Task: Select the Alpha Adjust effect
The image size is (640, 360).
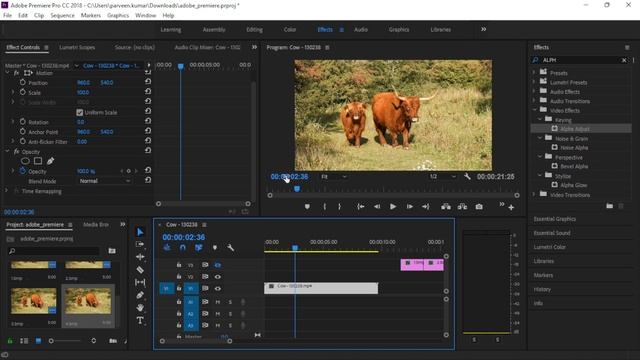Action: click(x=574, y=129)
